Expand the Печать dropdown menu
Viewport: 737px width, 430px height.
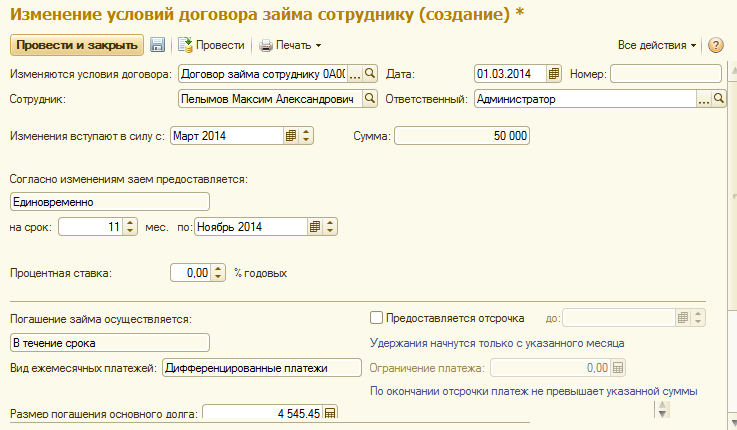coord(290,45)
